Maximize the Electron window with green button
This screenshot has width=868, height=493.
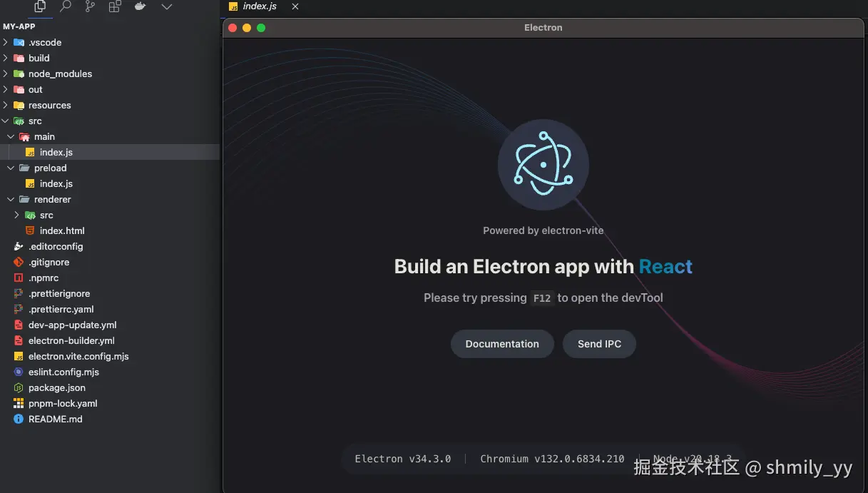261,28
